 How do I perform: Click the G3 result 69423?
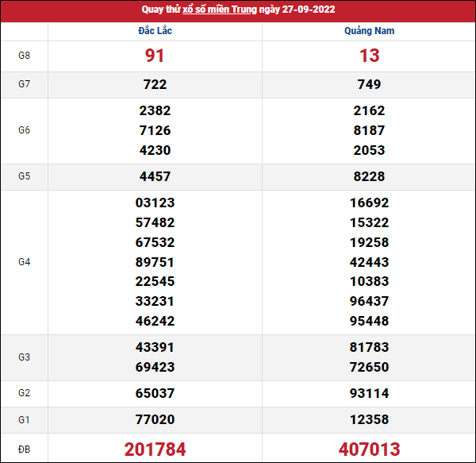coord(155,367)
